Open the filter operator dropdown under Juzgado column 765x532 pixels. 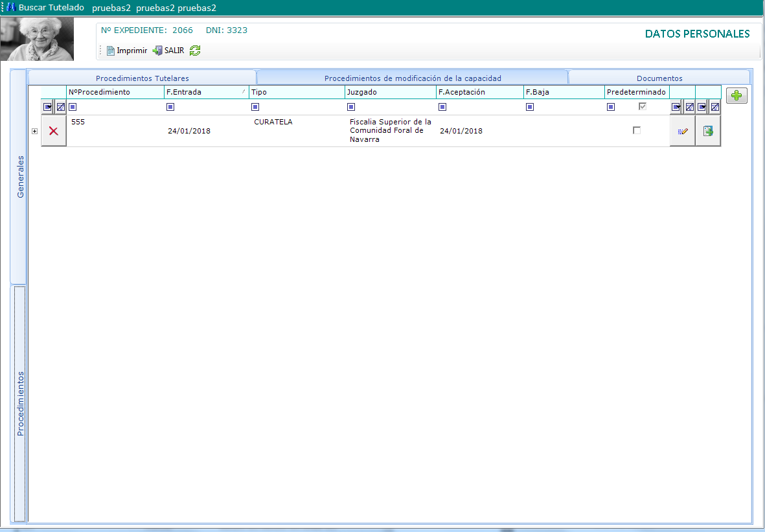[351, 107]
